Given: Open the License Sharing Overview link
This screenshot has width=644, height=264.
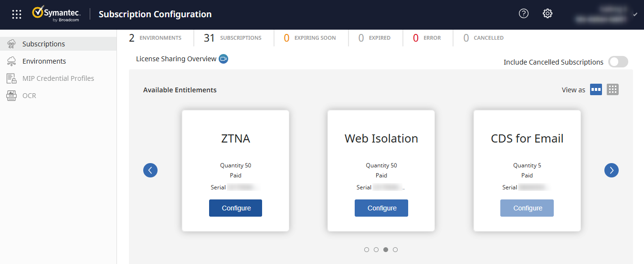Looking at the screenshot, I should point(176,59).
